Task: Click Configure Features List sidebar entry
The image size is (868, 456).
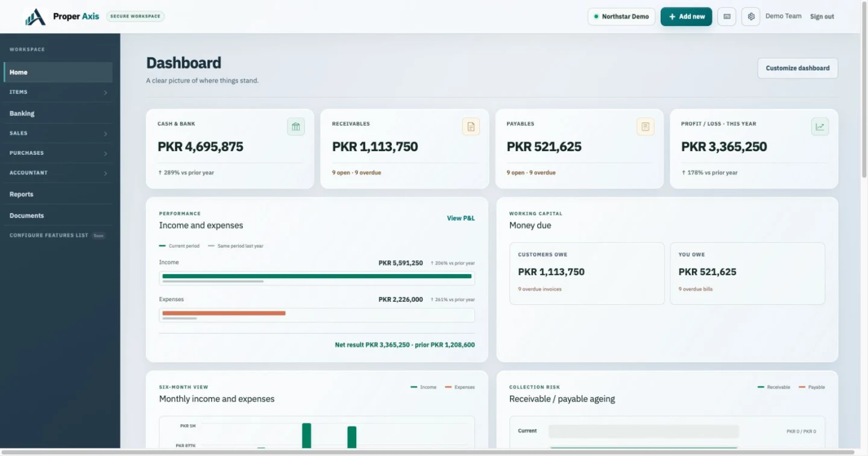Action: [x=58, y=236]
